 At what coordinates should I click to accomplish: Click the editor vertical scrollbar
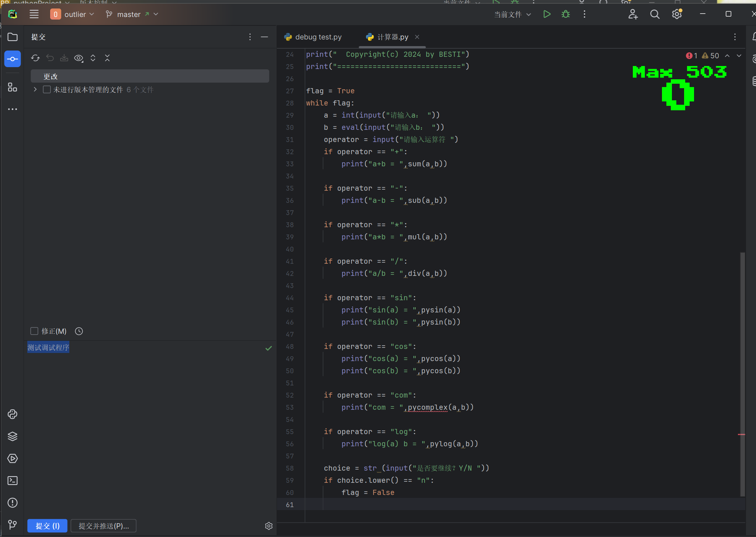click(x=742, y=369)
